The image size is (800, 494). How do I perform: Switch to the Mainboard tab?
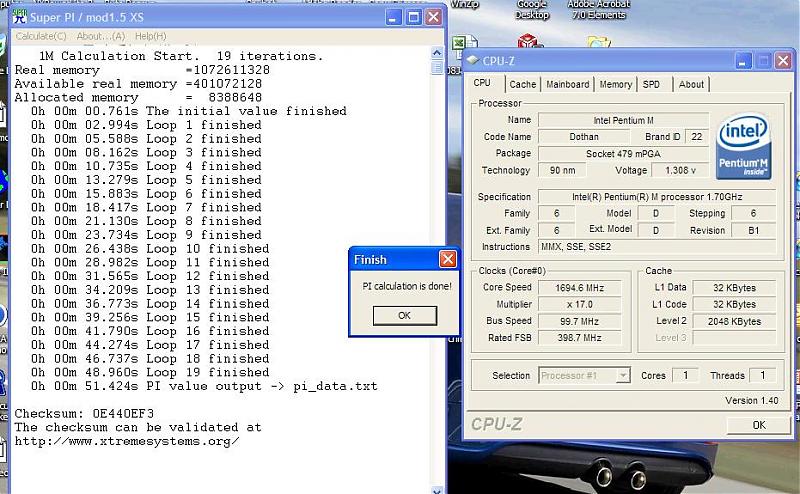(x=567, y=85)
